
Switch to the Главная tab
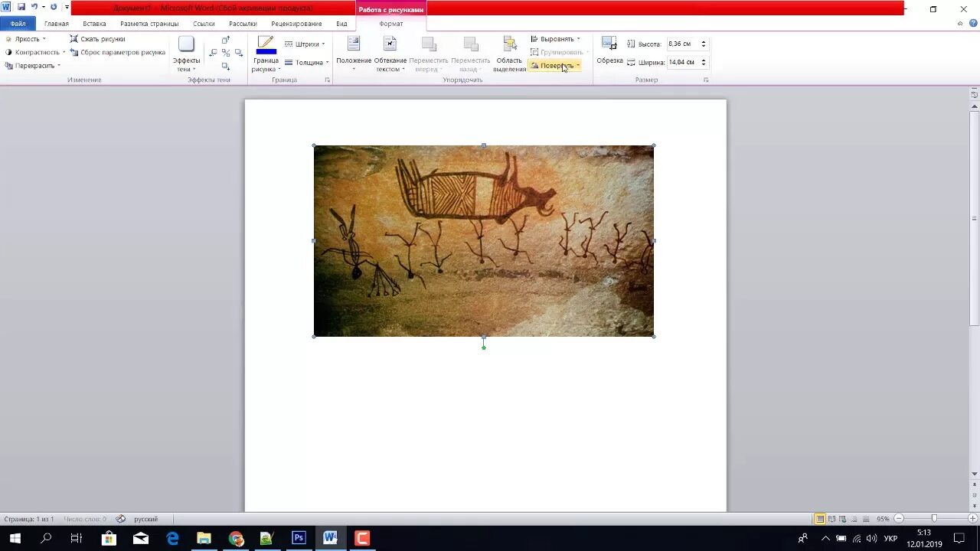click(x=57, y=24)
